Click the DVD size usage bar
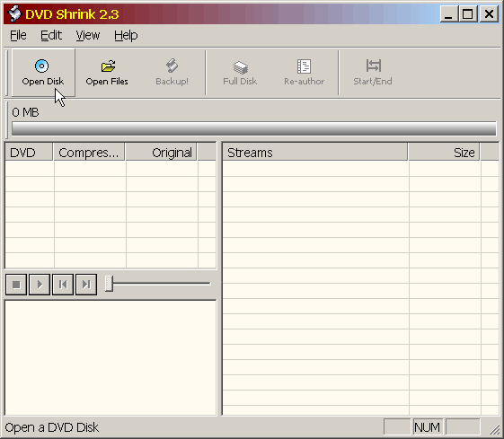This screenshot has width=504, height=439. tap(254, 128)
